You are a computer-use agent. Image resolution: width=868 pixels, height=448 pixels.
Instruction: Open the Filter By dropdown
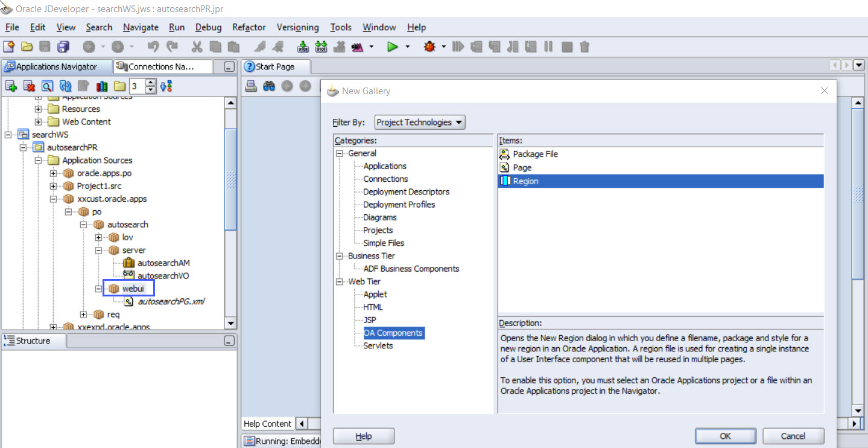[x=419, y=122]
